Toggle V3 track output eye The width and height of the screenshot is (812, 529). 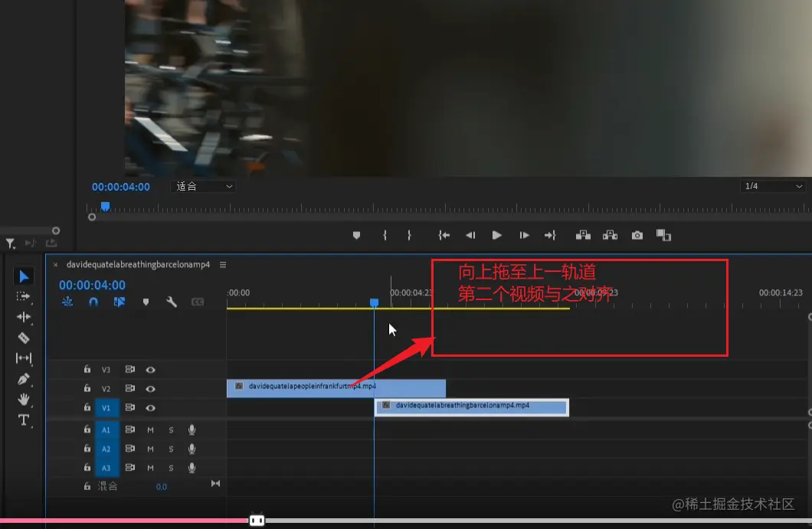click(150, 370)
